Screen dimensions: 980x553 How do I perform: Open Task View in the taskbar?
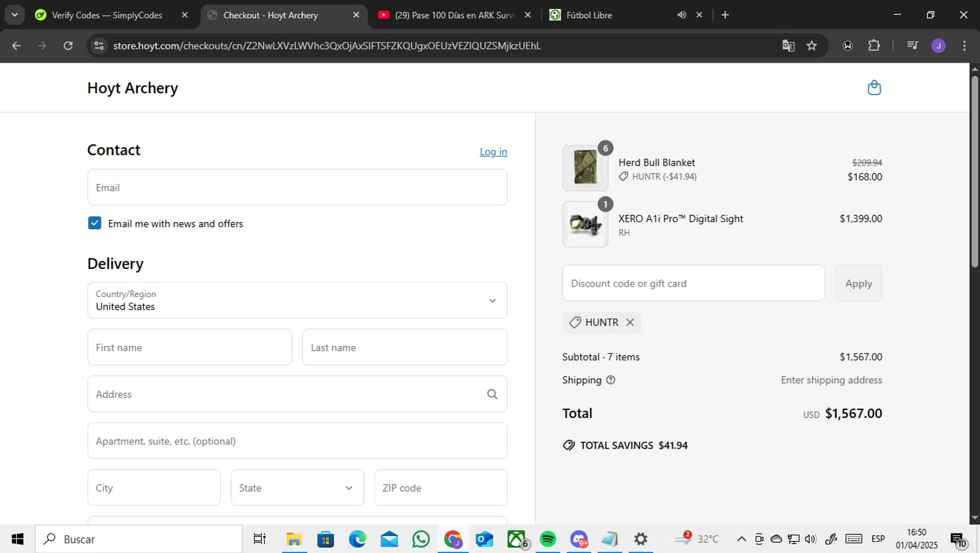[x=259, y=539]
